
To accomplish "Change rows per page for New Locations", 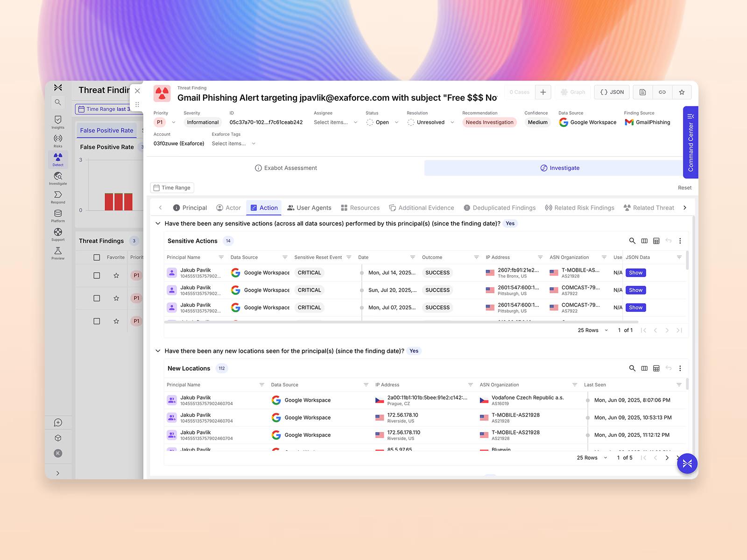I will point(592,458).
